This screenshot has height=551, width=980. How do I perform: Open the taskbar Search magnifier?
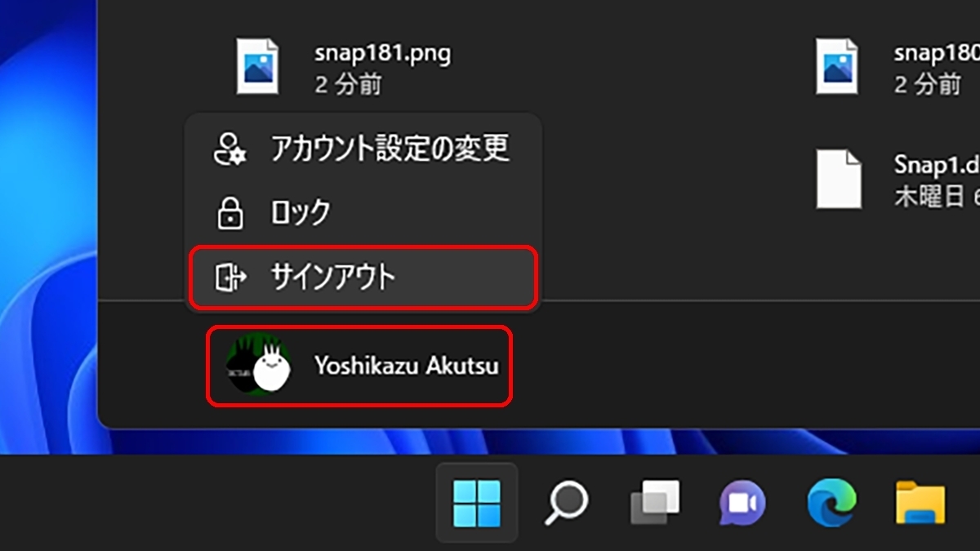pyautogui.click(x=566, y=503)
